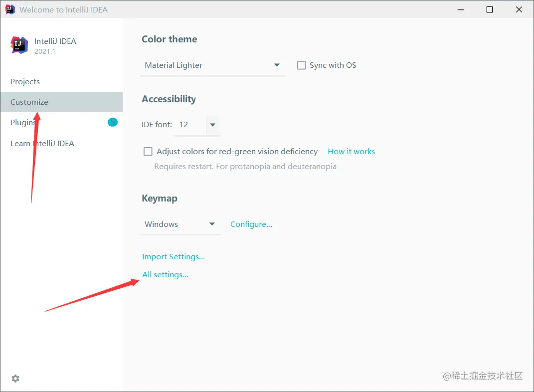
Task: Click the Keymap heading
Action: 160,198
